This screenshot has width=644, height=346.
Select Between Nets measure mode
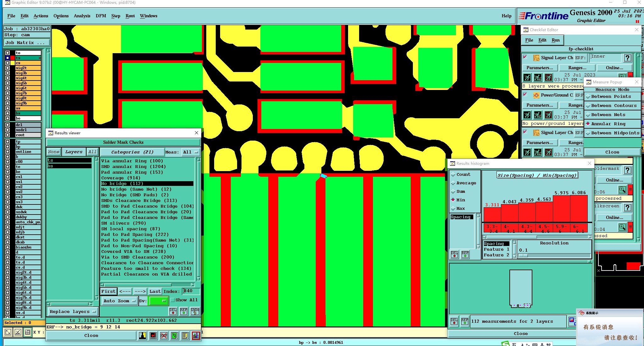click(x=608, y=115)
